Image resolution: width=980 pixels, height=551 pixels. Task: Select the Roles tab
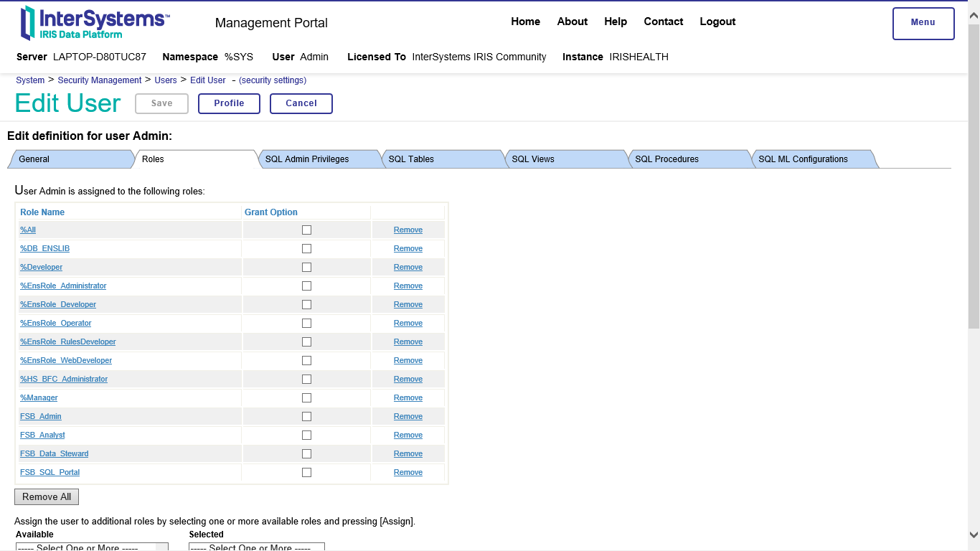click(x=194, y=159)
